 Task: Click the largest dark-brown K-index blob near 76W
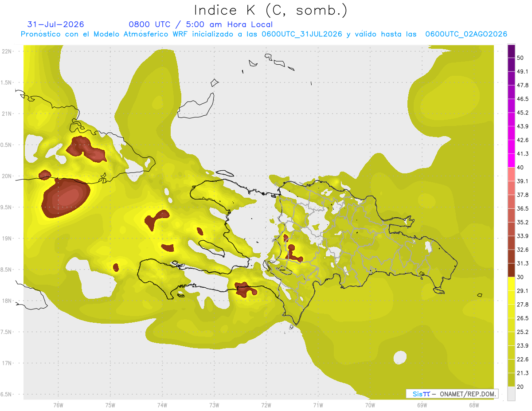[66, 198]
